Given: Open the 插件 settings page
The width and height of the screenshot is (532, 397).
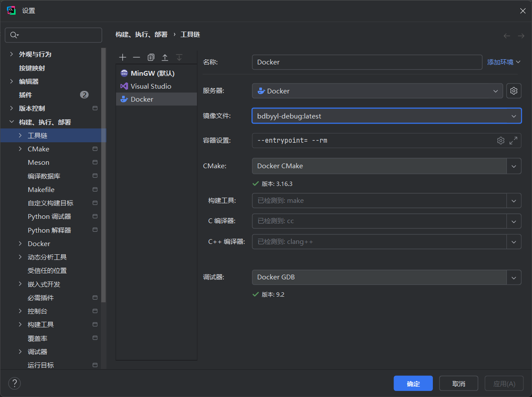Looking at the screenshot, I should click(26, 95).
